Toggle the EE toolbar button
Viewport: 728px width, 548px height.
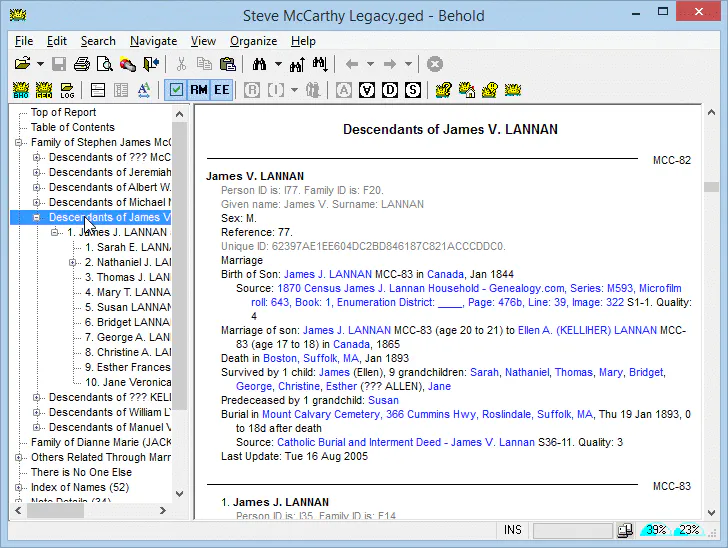(221, 90)
